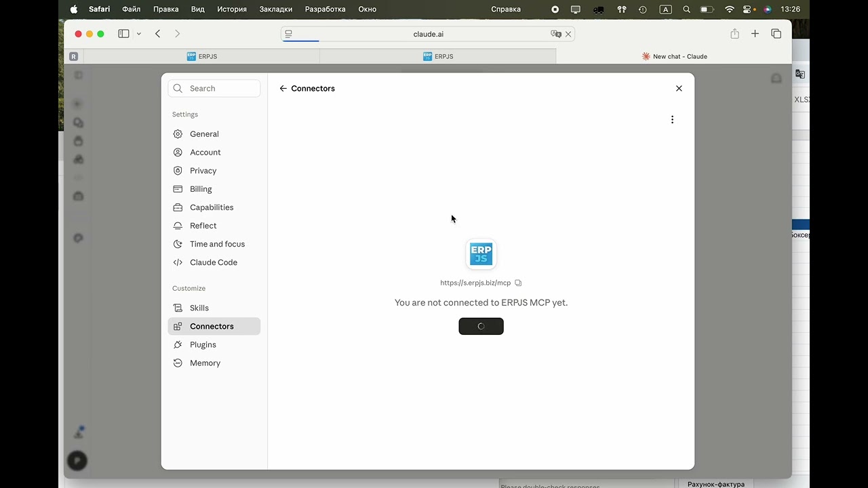
Task: Switch the keyboard input source
Action: point(665,9)
